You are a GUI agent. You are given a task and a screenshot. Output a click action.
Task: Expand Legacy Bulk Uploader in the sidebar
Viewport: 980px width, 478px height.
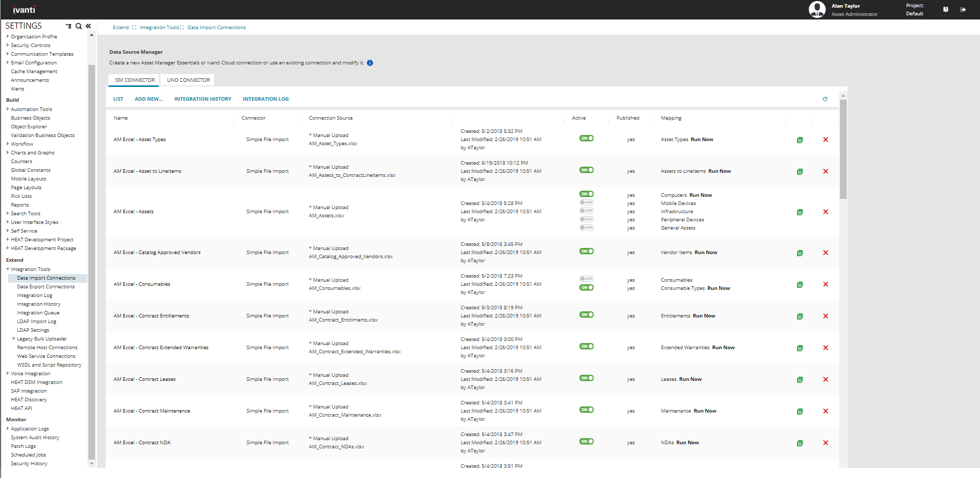click(x=14, y=338)
